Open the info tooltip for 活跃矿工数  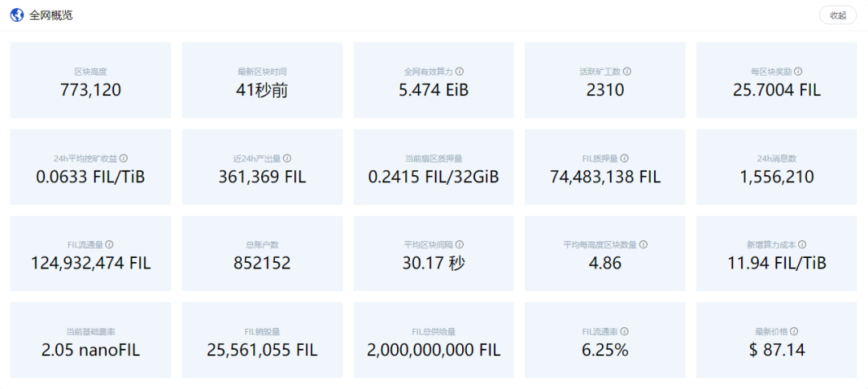(627, 72)
